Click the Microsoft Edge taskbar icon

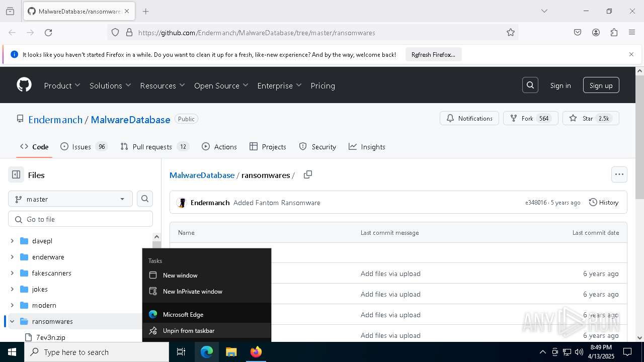click(x=207, y=352)
